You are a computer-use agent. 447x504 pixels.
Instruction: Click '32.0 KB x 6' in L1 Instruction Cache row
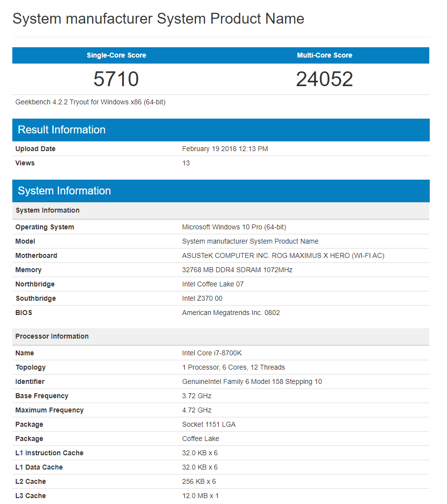coord(200,453)
